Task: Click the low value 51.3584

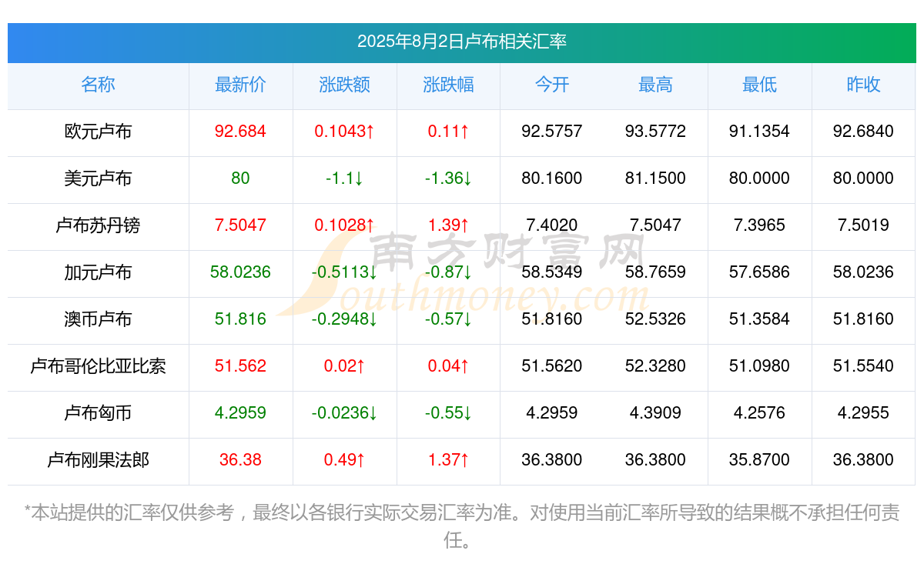Action: click(x=759, y=319)
